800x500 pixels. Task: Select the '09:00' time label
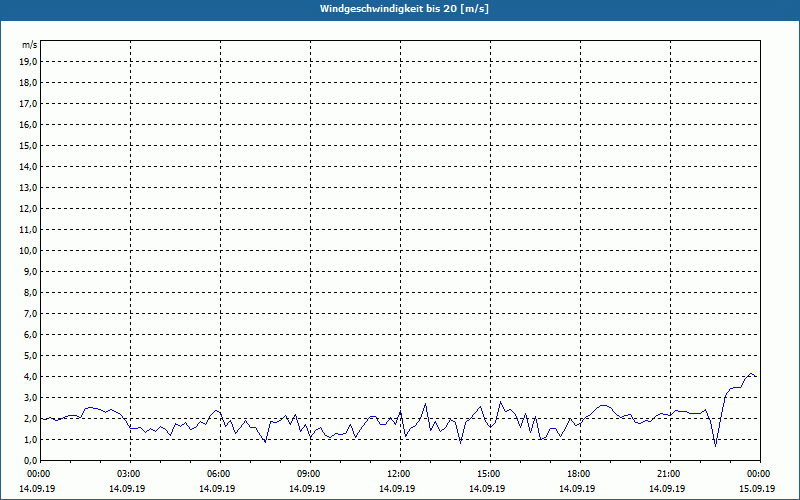pos(308,474)
